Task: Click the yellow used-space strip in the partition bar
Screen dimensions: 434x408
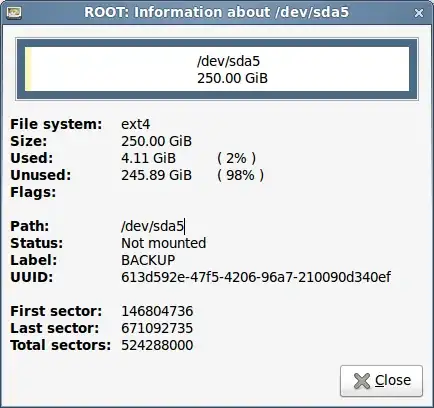Action: [28, 69]
